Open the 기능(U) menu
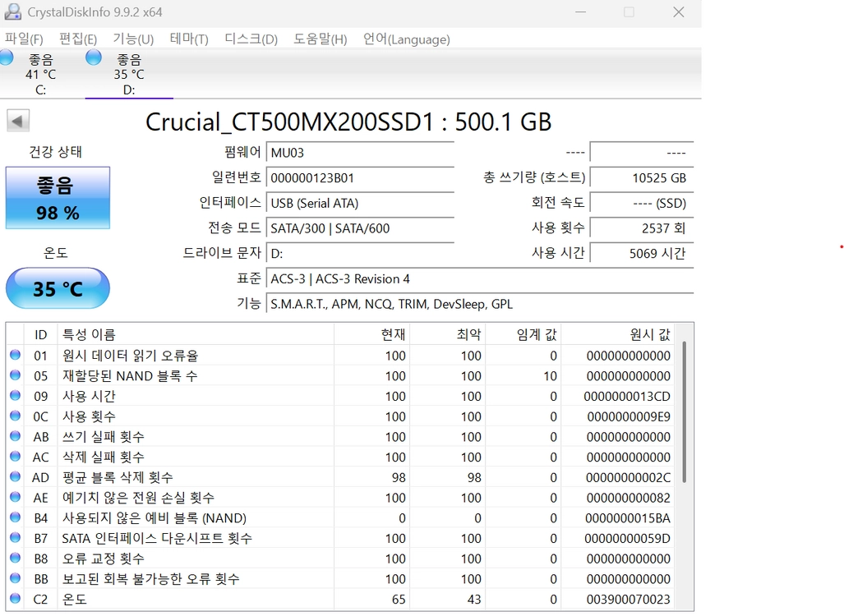 pos(133,39)
